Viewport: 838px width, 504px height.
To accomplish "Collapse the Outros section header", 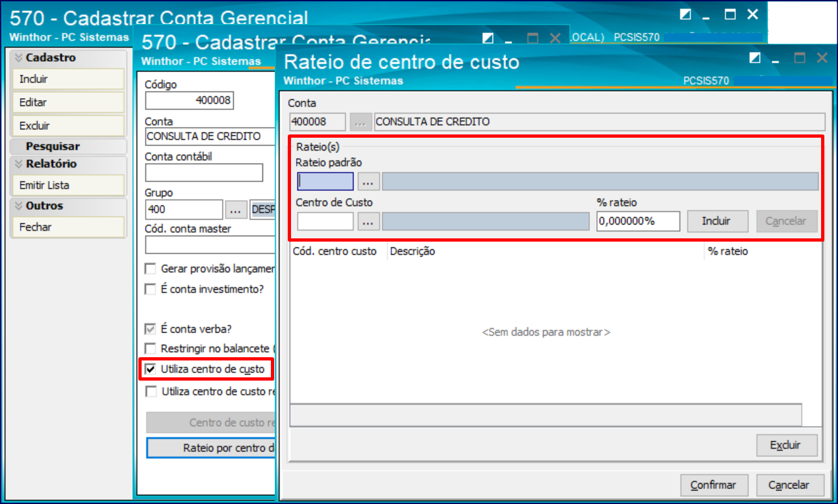I will click(68, 206).
